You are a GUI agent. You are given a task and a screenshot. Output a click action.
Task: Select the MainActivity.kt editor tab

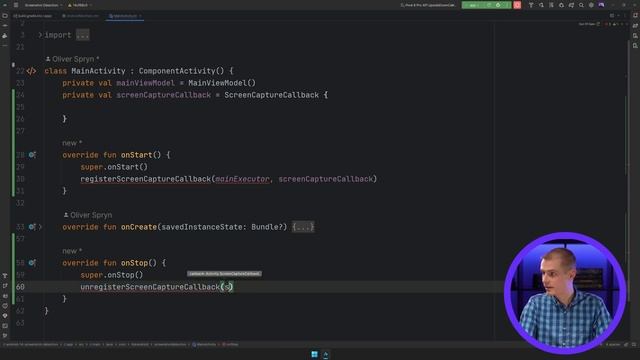pyautogui.click(x=123, y=16)
